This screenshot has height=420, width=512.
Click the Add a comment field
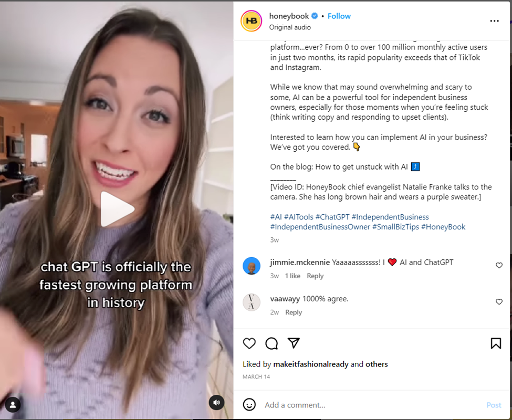coord(372,405)
